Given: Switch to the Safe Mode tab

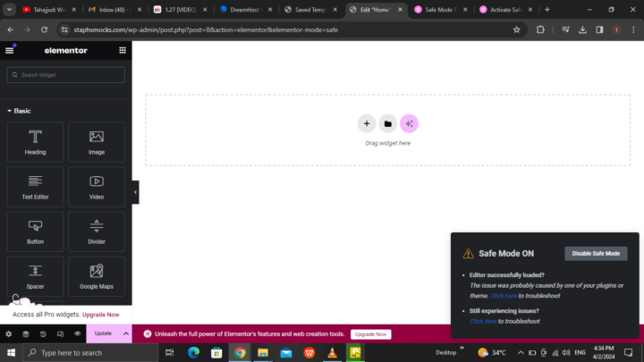Looking at the screenshot, I should tap(441, 10).
